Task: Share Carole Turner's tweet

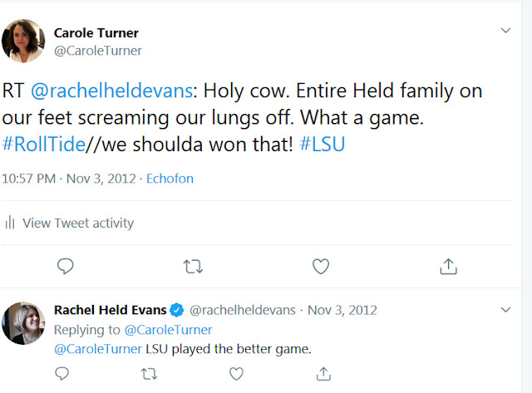Action: (x=448, y=266)
